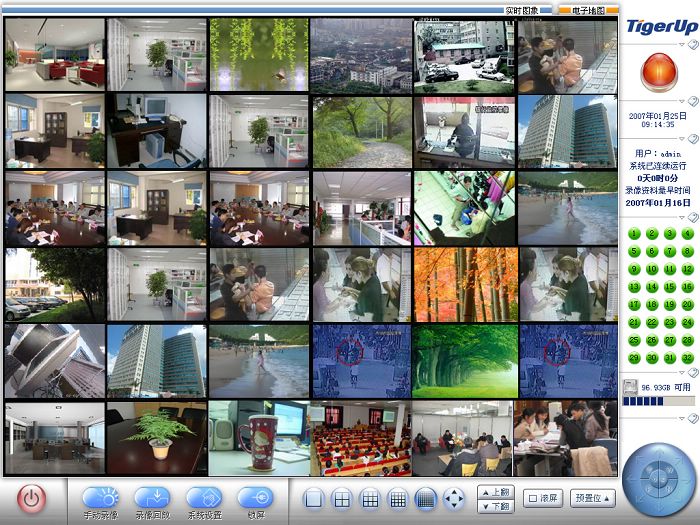Start manual recording (手动录像)
The height and width of the screenshot is (525, 700).
[100, 497]
